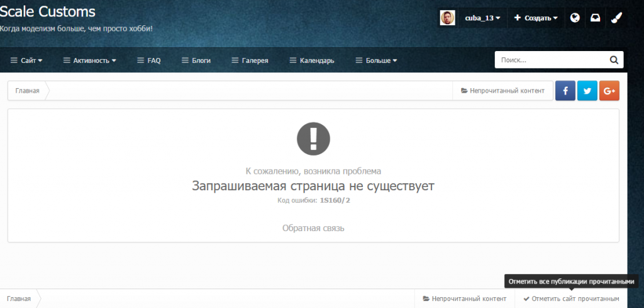
Task: Expand the Больше navigation menu
Action: [376, 60]
